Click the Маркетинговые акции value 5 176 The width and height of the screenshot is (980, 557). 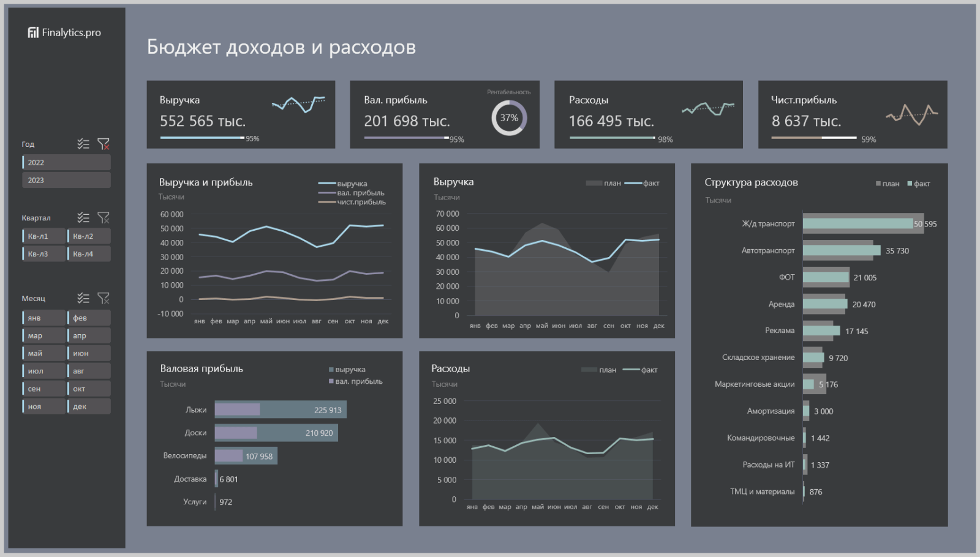(828, 384)
